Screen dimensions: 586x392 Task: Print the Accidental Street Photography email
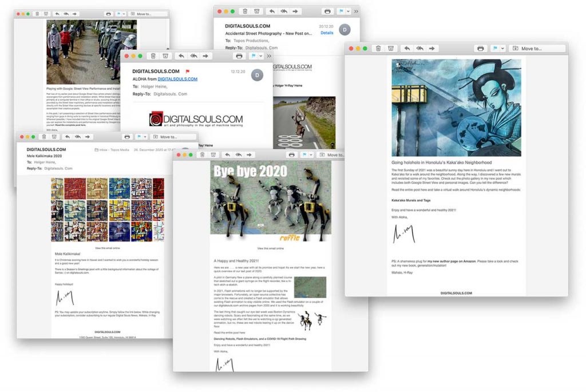point(327,11)
